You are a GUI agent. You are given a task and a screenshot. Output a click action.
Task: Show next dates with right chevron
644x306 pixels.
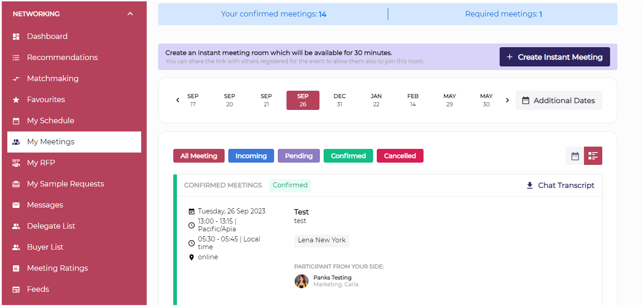(x=507, y=100)
